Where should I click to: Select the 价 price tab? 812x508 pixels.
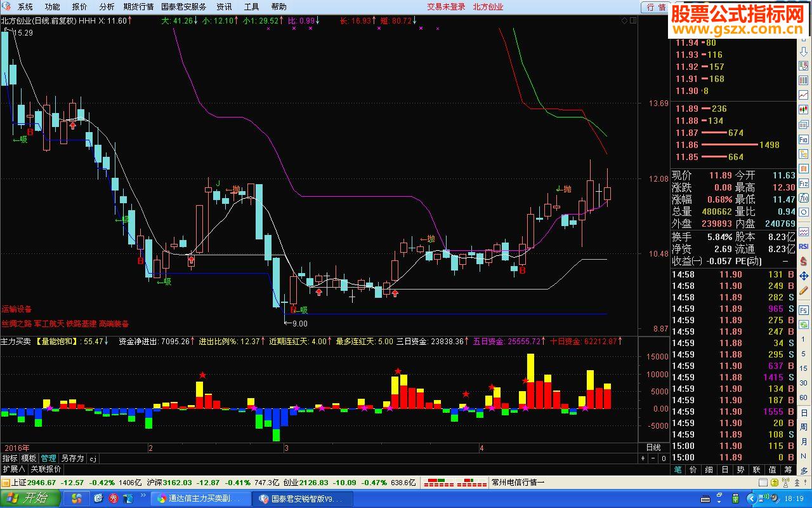pos(693,470)
